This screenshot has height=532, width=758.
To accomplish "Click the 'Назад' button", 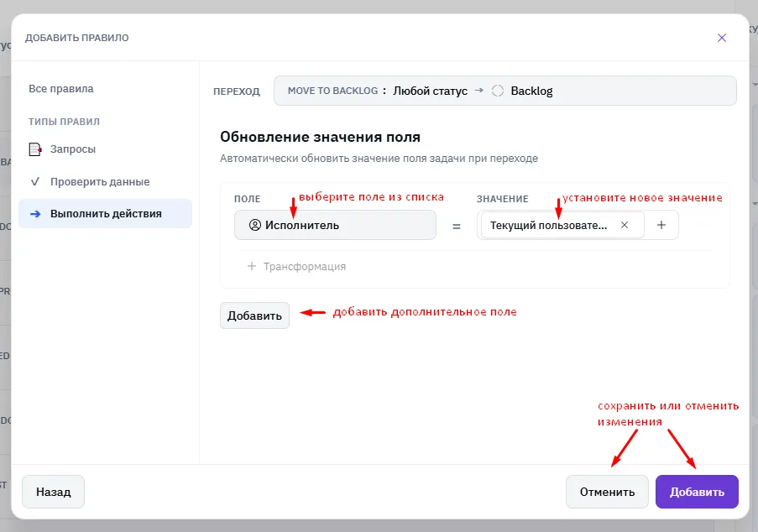I will tap(53, 492).
